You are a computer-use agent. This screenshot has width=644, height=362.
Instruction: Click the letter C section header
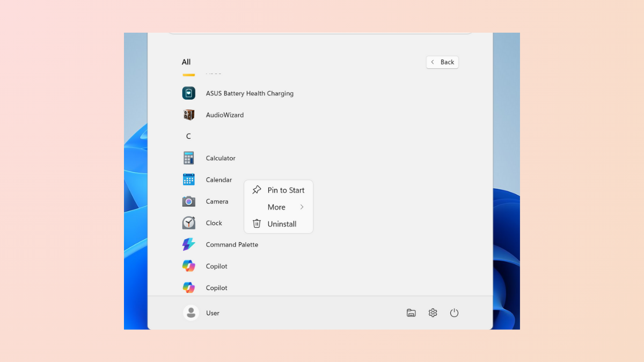[x=188, y=137]
